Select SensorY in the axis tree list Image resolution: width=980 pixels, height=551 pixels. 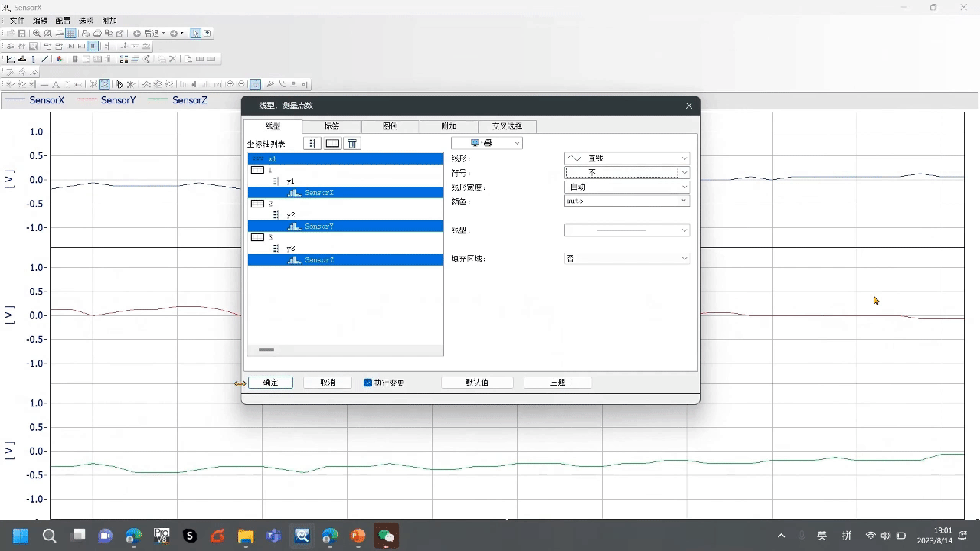(x=319, y=227)
